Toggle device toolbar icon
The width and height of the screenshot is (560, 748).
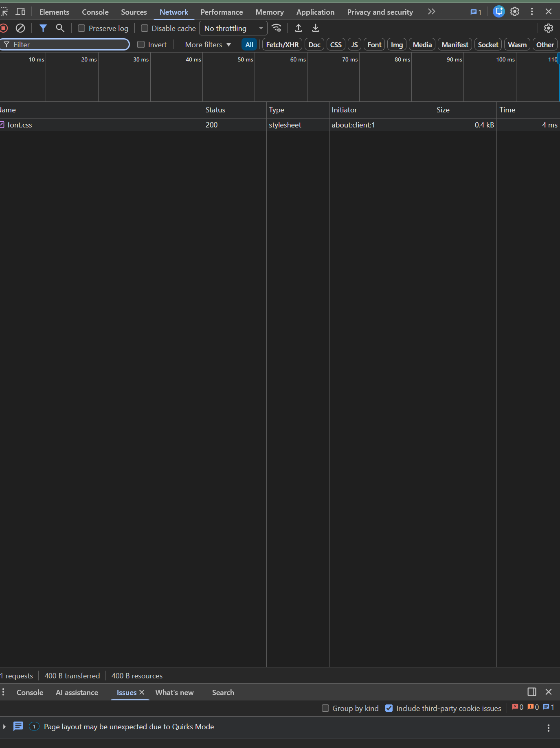pyautogui.click(x=20, y=12)
